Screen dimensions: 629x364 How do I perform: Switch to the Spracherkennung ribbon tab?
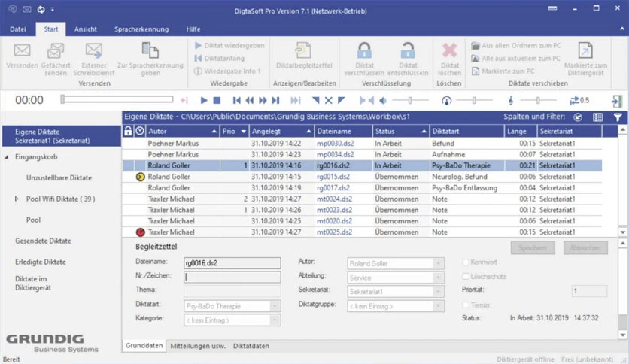coord(141,29)
